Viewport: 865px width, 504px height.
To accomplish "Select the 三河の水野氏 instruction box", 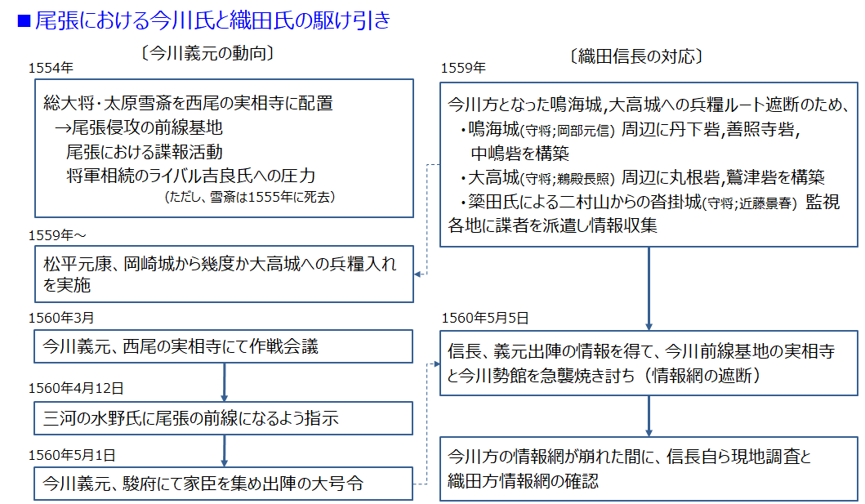I will 224,418.
